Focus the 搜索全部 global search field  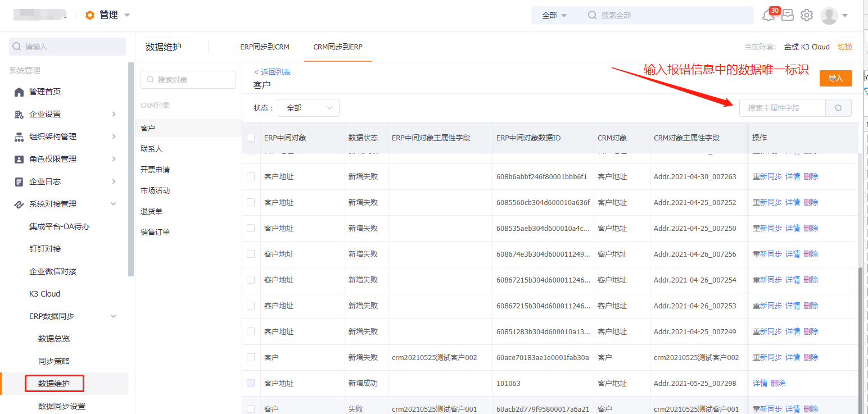click(x=669, y=15)
